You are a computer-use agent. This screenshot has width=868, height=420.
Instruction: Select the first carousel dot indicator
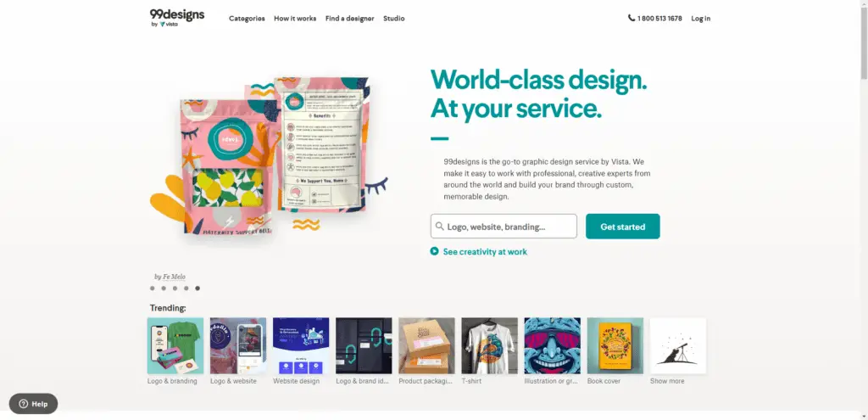[x=153, y=288]
